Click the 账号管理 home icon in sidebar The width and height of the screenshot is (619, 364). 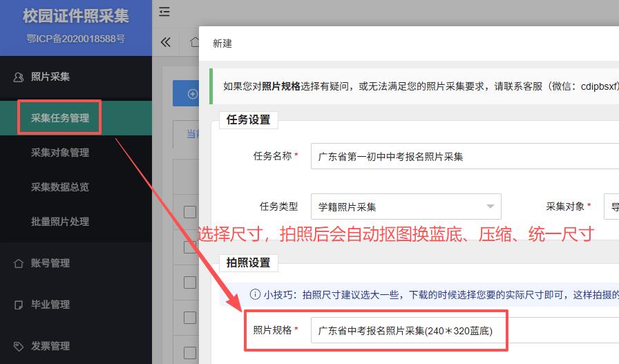tap(19, 263)
